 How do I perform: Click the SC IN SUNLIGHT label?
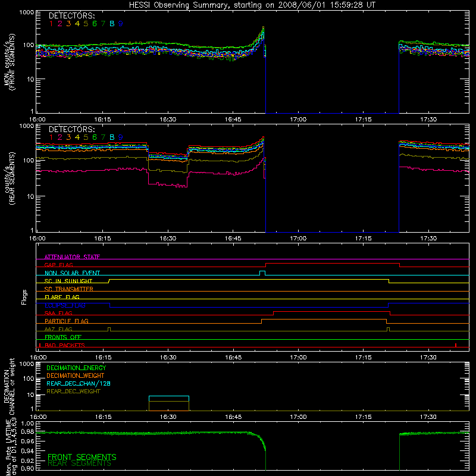(x=68, y=281)
